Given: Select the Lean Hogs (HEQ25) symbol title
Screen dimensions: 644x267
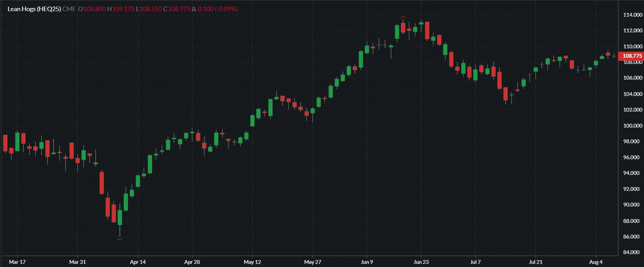Looking at the screenshot, I should click(34, 9).
